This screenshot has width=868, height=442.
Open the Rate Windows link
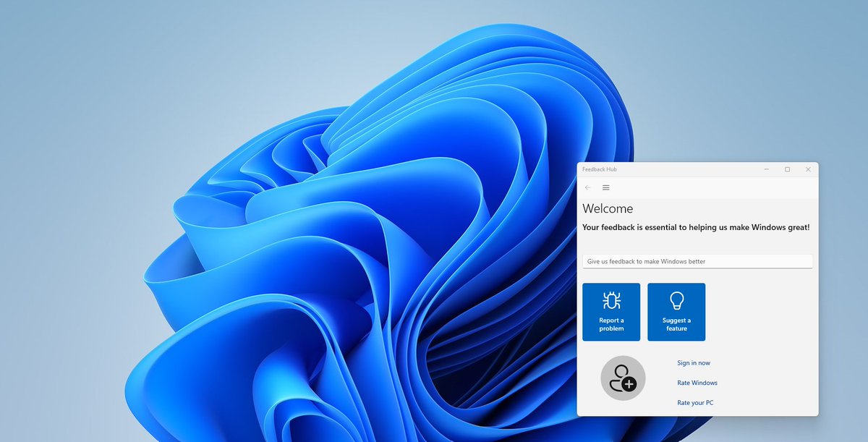[x=697, y=383]
